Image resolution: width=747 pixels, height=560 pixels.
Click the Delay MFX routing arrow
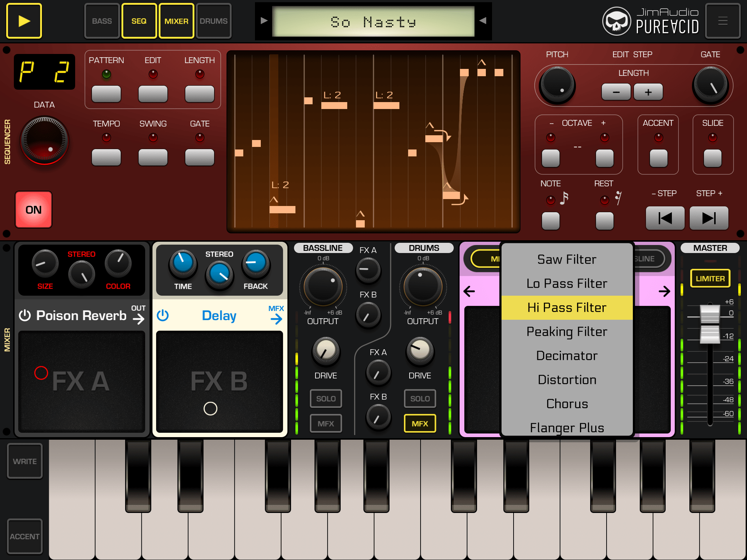(x=276, y=319)
